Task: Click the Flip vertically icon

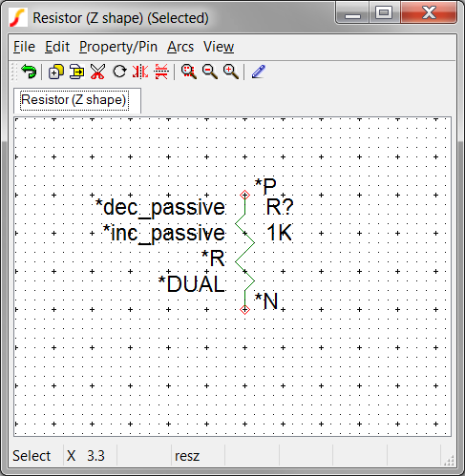Action: click(161, 72)
